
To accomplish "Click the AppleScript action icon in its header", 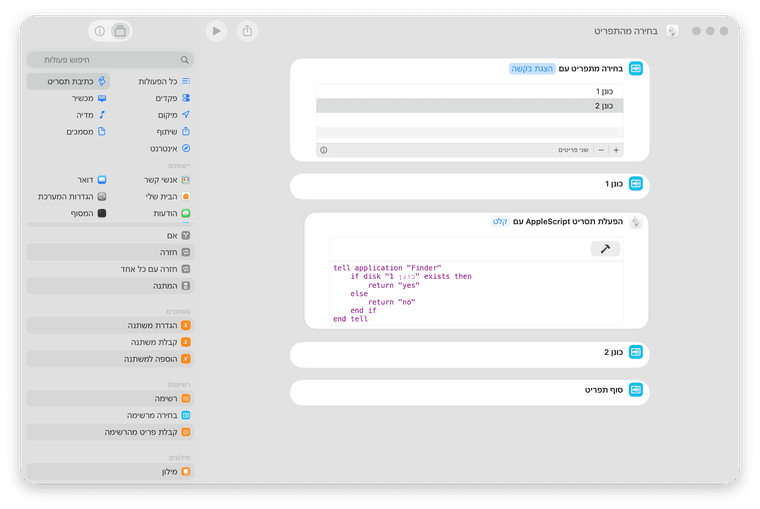I will click(x=635, y=221).
